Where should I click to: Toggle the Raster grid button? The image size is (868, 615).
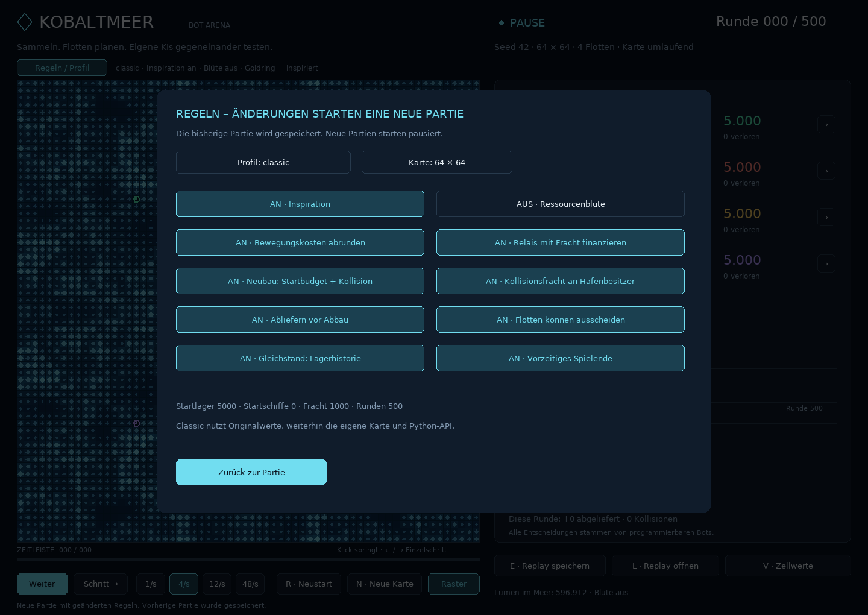(x=454, y=584)
